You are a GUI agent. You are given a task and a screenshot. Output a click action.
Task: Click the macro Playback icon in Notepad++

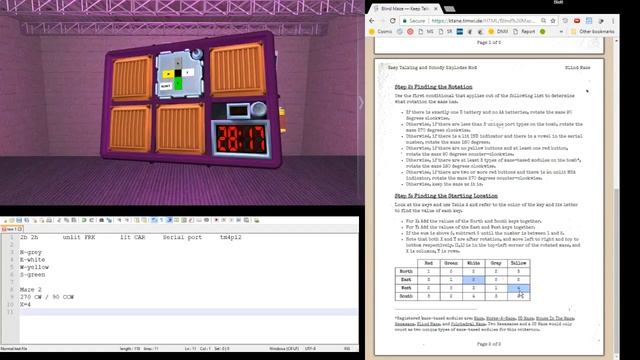[x=231, y=220]
